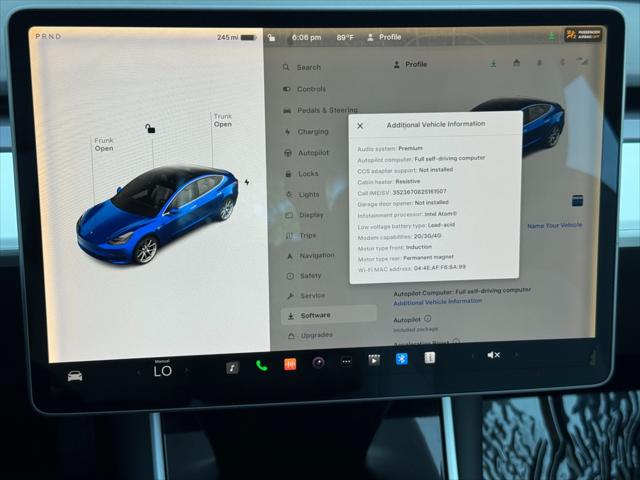Screen dimensions: 640x480
Task: Open the Lights menu
Action: pyautogui.click(x=302, y=195)
